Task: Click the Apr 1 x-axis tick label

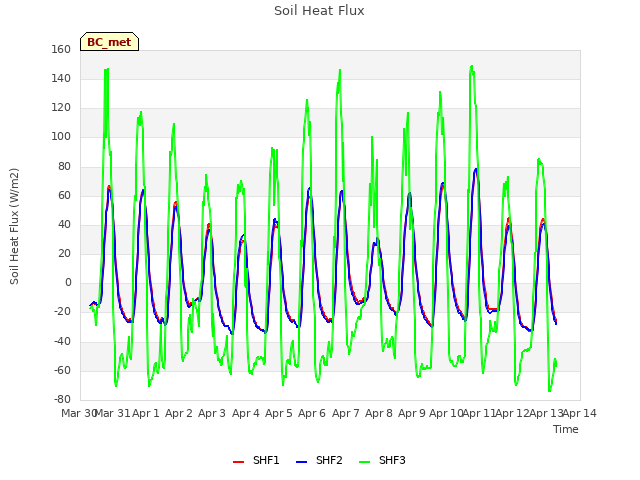Action: coord(146,413)
